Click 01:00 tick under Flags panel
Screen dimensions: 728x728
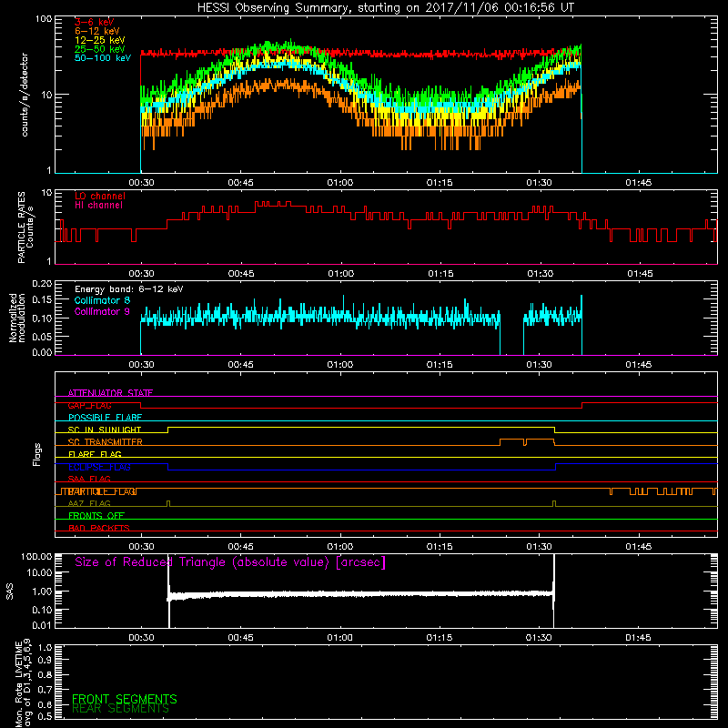pos(339,547)
